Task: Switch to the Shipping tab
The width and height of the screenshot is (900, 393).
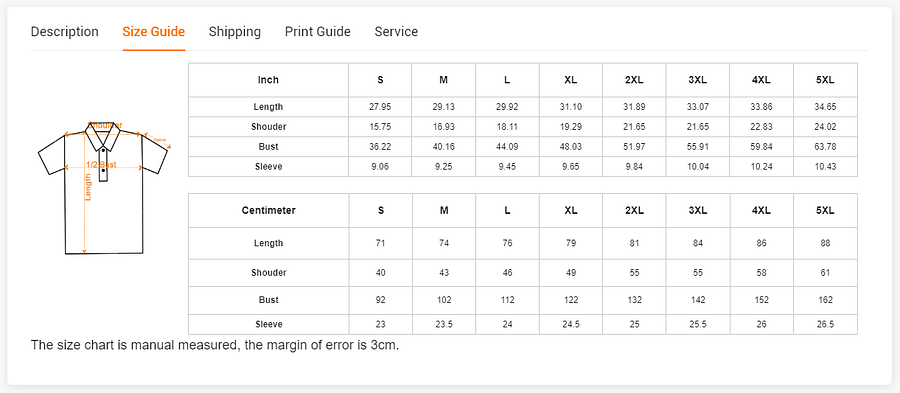Action: click(235, 32)
